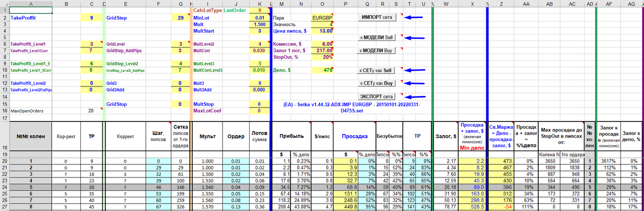Select column O header
The image size is (644, 211).
coord(322,3)
